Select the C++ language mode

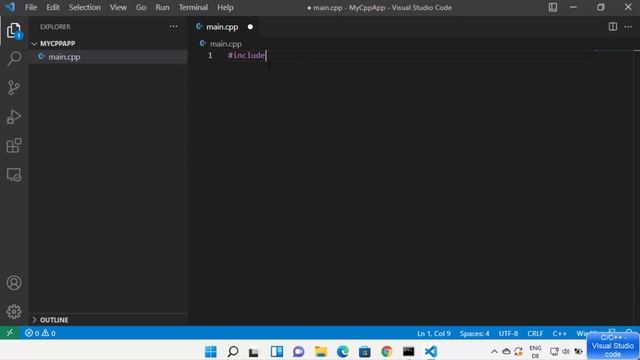point(559,333)
